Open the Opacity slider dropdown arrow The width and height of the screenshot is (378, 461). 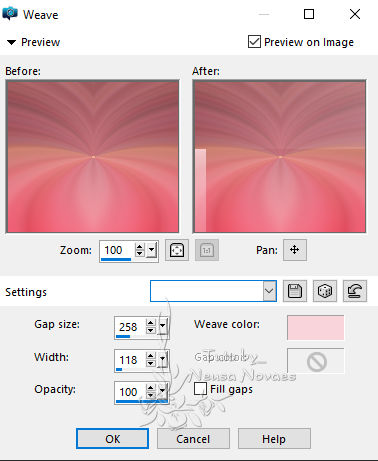tap(163, 391)
